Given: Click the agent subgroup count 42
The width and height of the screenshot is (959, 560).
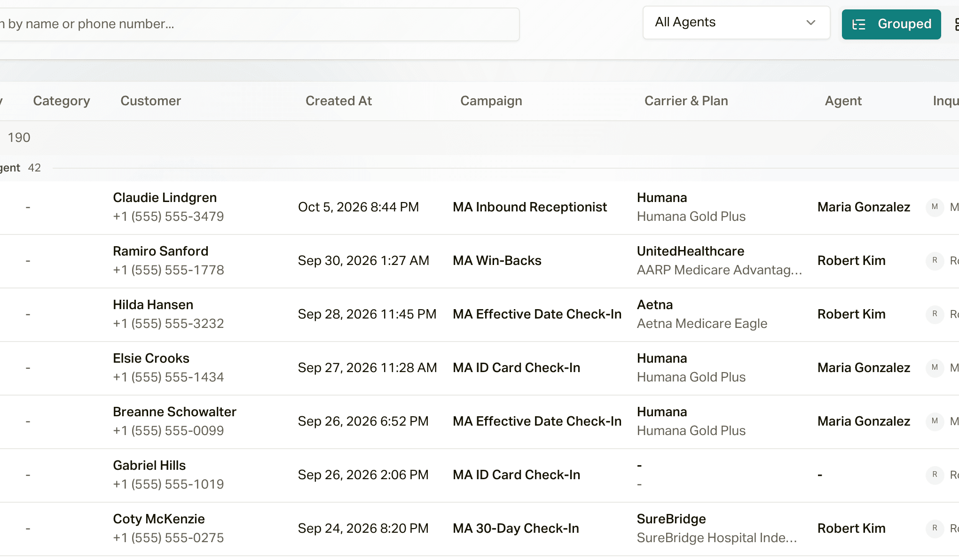Looking at the screenshot, I should point(34,168).
